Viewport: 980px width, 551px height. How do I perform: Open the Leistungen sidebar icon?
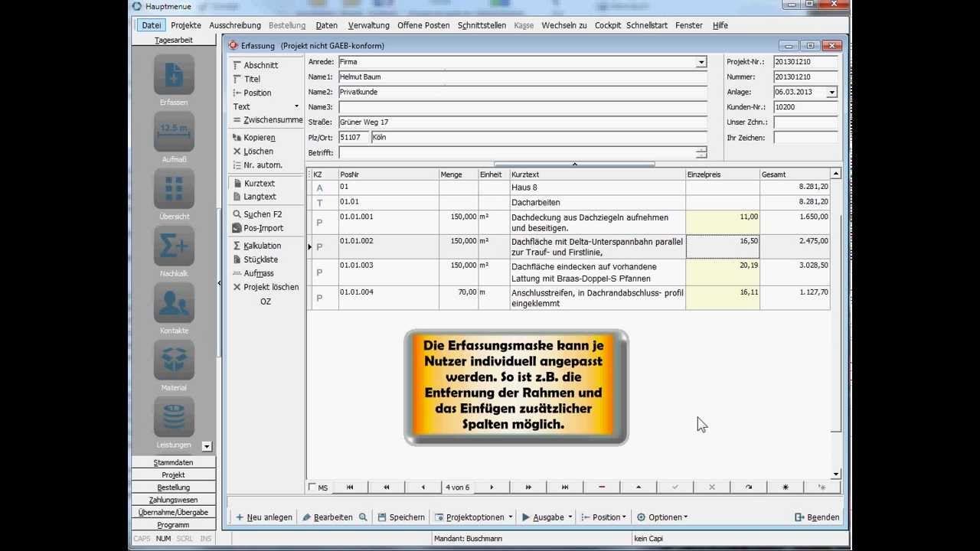click(174, 418)
